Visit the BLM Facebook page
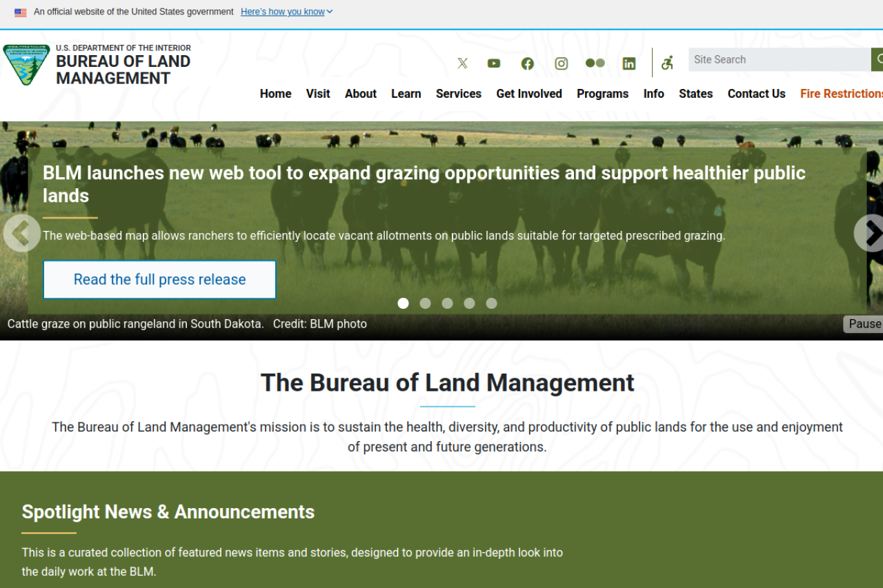 (x=528, y=63)
